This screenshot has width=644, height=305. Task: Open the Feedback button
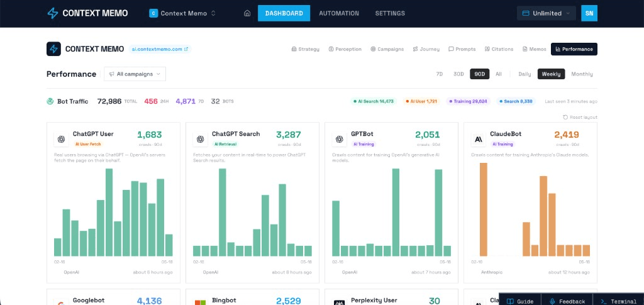click(x=567, y=301)
